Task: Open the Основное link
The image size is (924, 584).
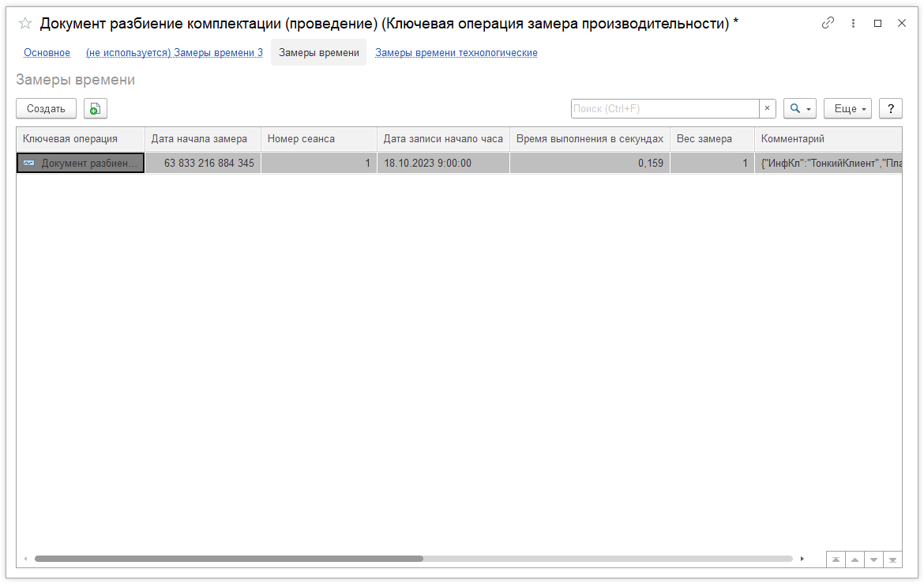Action: pyautogui.click(x=47, y=52)
